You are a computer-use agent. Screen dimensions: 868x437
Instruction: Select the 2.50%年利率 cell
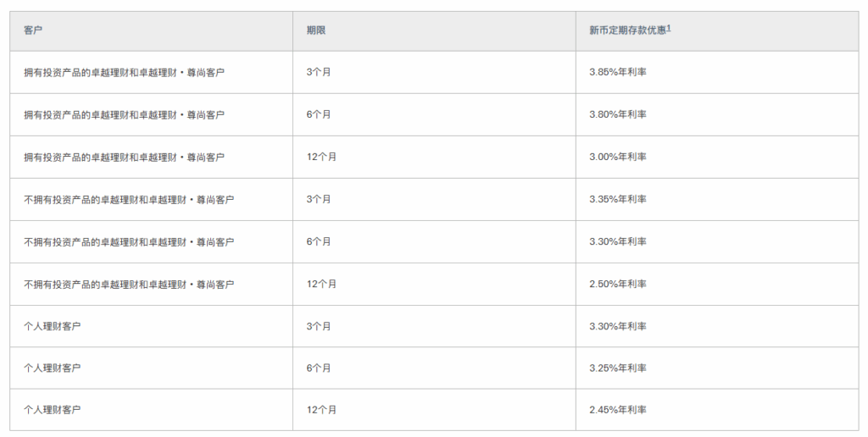(618, 285)
